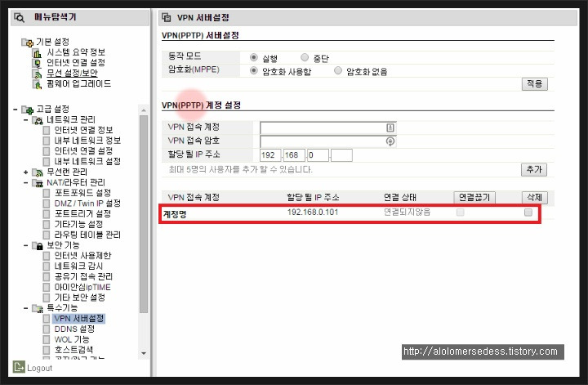The image size is (588, 385).
Task: Click the contact icon in VPN account field
Action: (x=390, y=128)
